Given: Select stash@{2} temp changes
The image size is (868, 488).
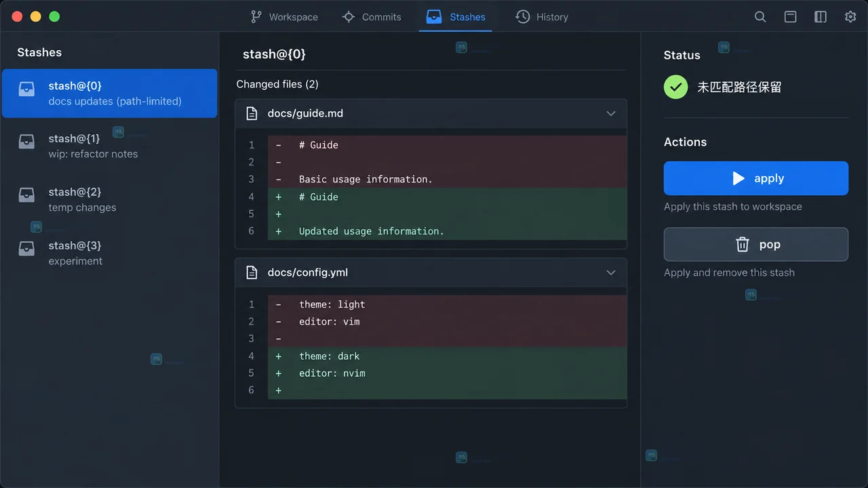Looking at the screenshot, I should click(x=109, y=199).
